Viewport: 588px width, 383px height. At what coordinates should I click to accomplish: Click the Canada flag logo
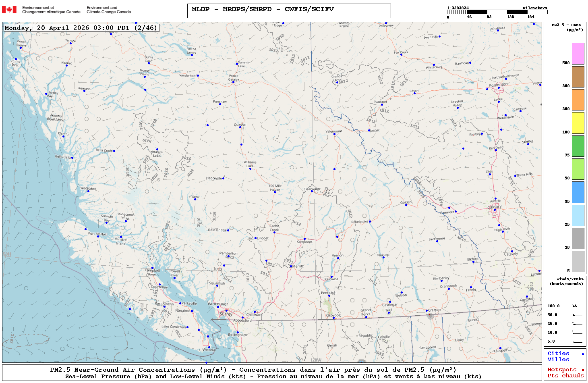[x=9, y=10]
